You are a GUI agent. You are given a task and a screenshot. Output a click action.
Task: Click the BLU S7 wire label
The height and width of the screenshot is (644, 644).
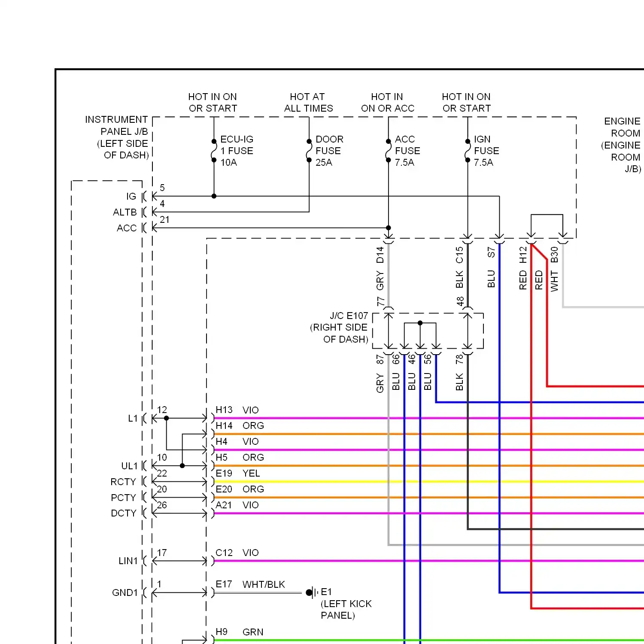[491, 267]
